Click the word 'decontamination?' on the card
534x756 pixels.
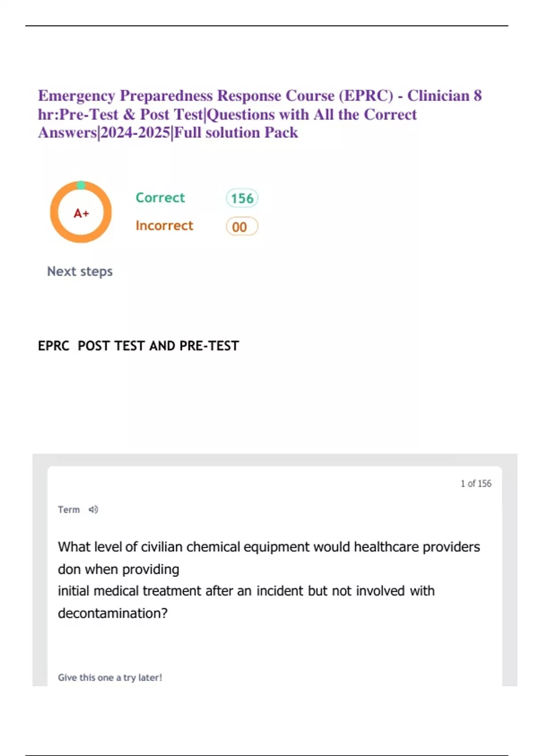point(113,613)
